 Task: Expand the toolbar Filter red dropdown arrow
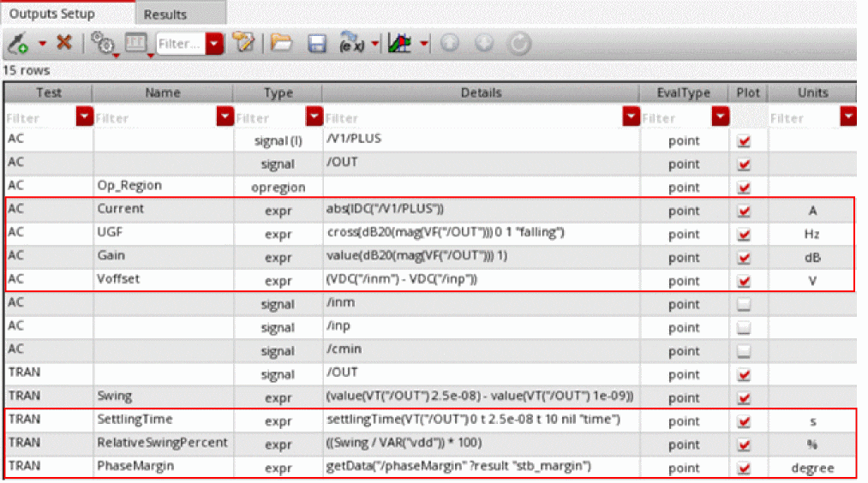(215, 43)
